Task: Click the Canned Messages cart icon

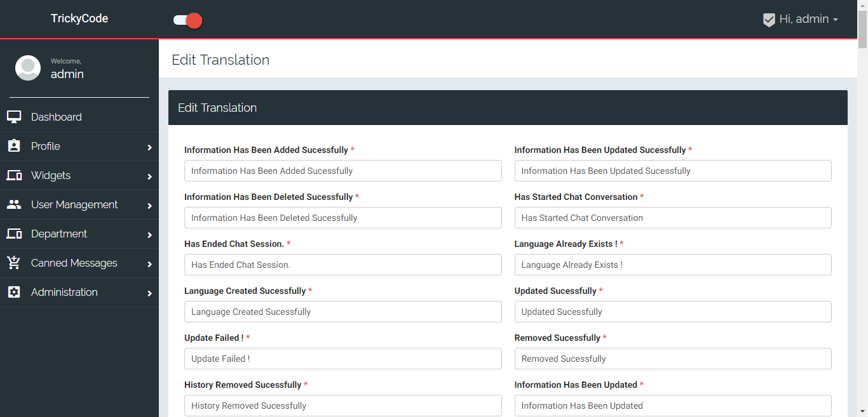Action: pyautogui.click(x=14, y=263)
